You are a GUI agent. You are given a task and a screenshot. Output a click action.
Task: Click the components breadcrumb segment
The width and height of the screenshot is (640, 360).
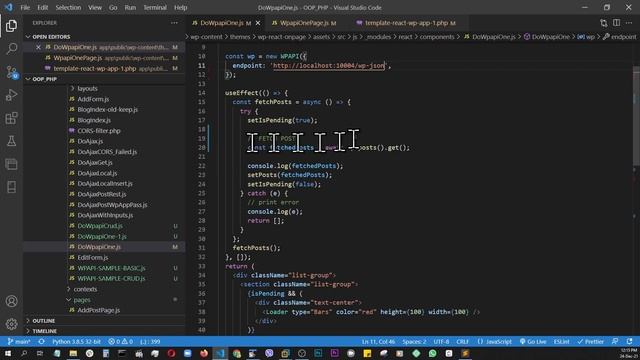[437, 37]
